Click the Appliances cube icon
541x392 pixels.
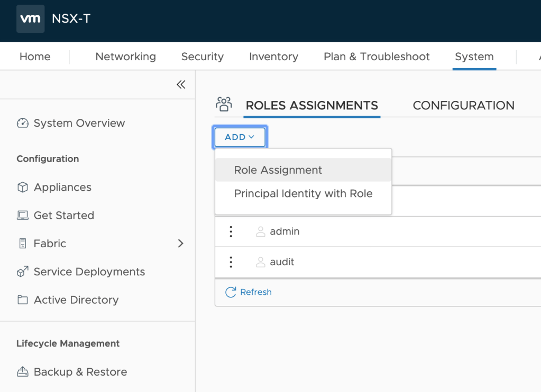pos(22,188)
